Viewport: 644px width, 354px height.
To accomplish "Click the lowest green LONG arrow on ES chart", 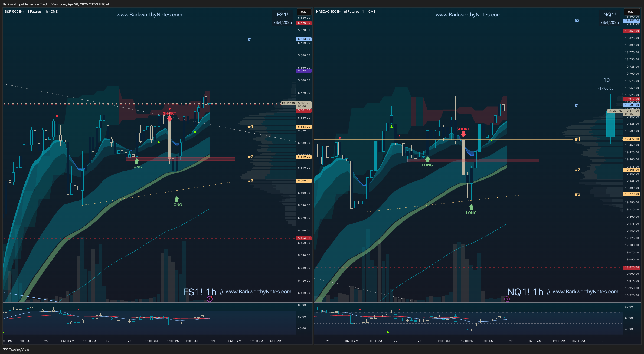I will tap(177, 199).
